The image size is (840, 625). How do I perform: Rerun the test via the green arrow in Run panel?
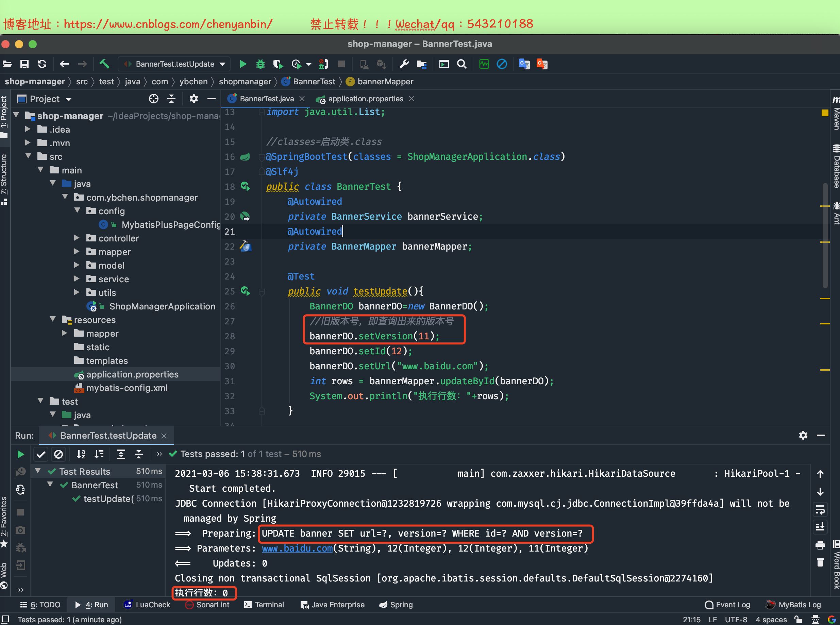tap(20, 454)
